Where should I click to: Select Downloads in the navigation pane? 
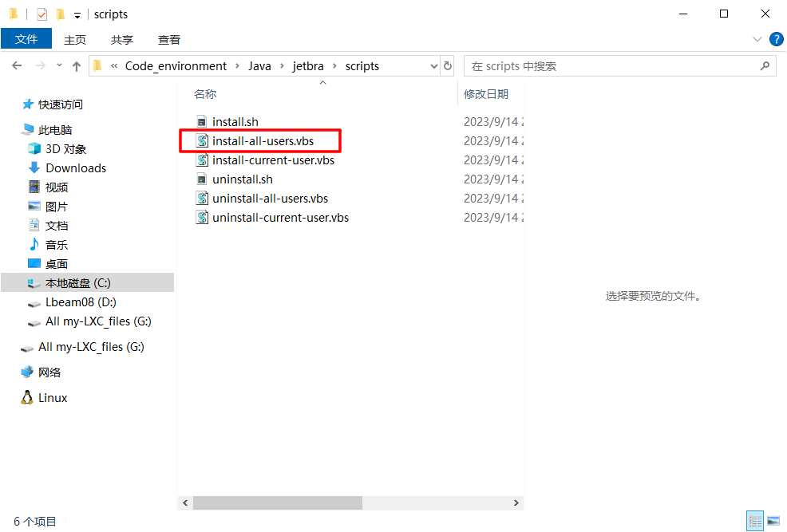tap(76, 168)
